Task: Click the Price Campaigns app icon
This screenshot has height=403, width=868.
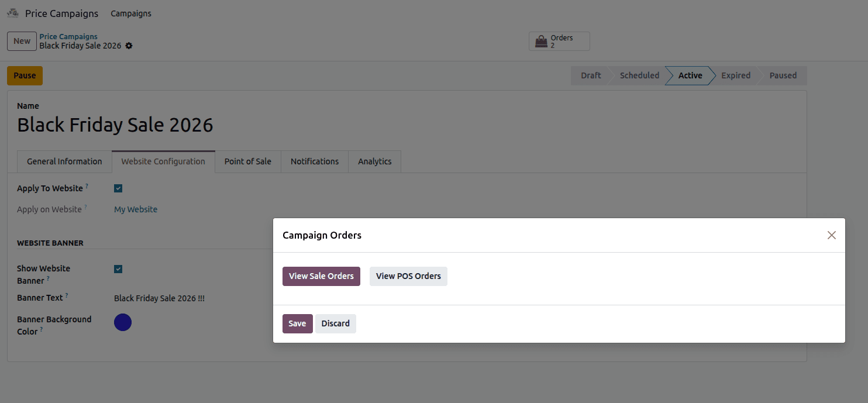Action: tap(12, 13)
